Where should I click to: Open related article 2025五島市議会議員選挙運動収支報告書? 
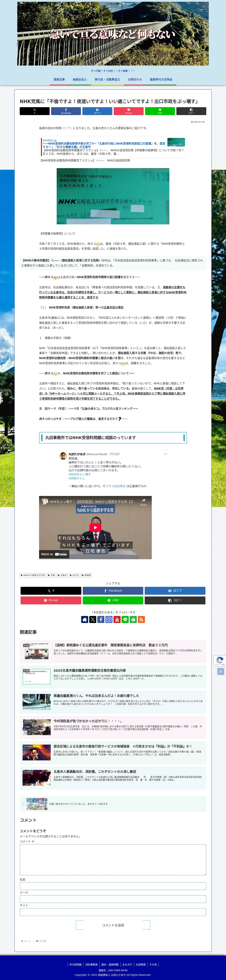[x=113, y=677]
